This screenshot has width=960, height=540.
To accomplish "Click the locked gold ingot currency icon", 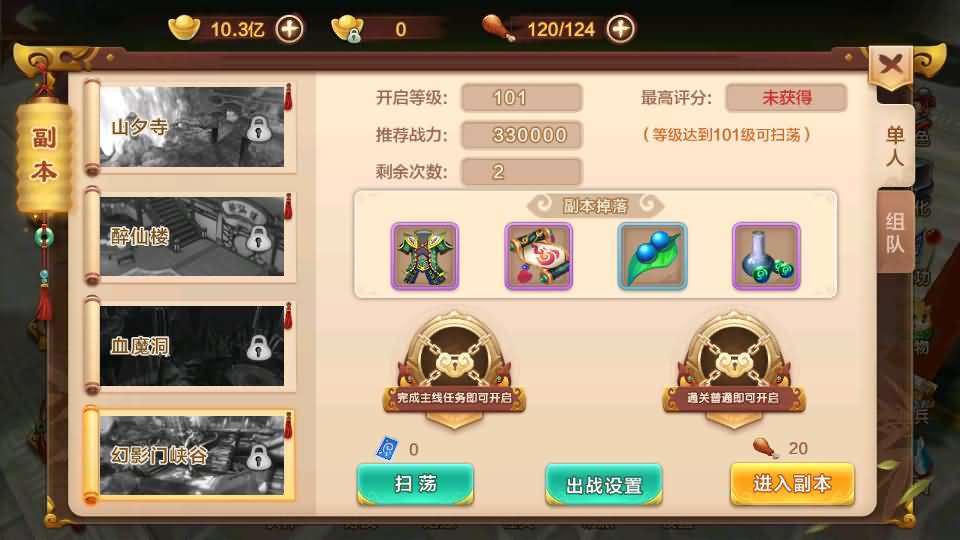I will pos(347,28).
